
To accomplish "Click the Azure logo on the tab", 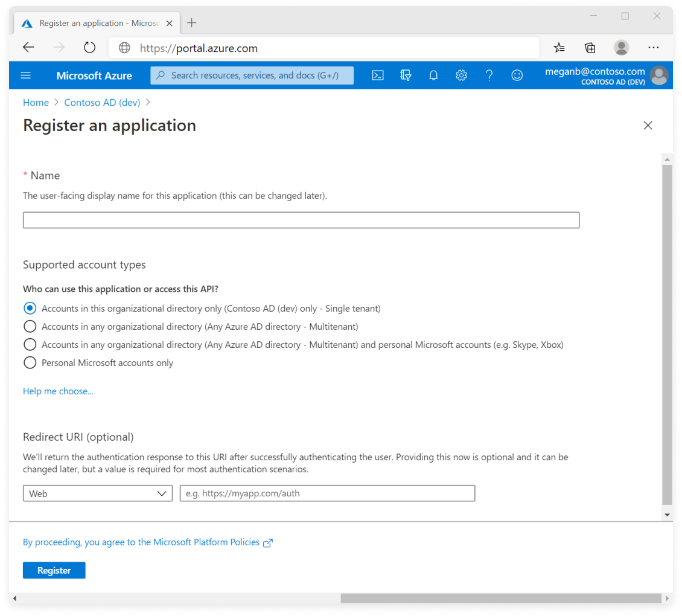I will pos(27,24).
